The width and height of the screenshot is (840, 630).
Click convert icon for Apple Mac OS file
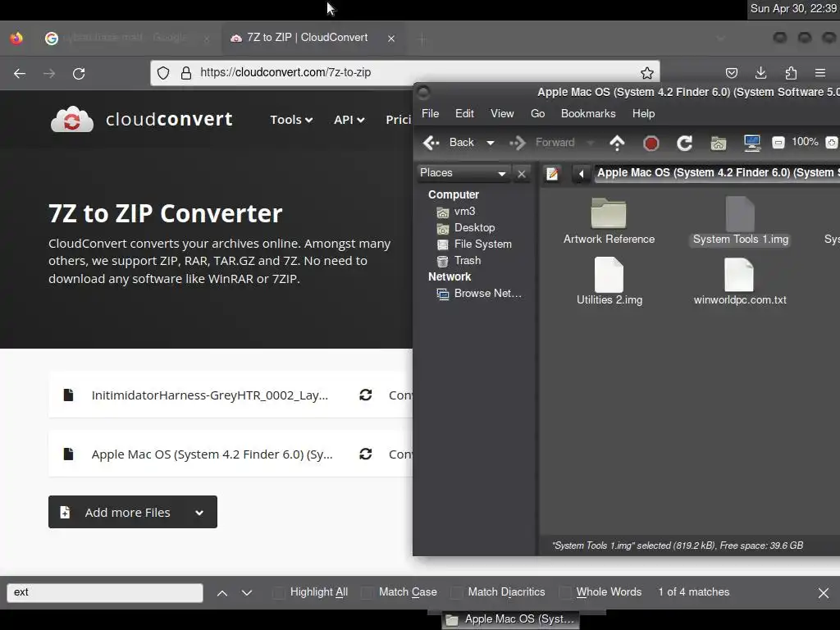[x=365, y=454]
